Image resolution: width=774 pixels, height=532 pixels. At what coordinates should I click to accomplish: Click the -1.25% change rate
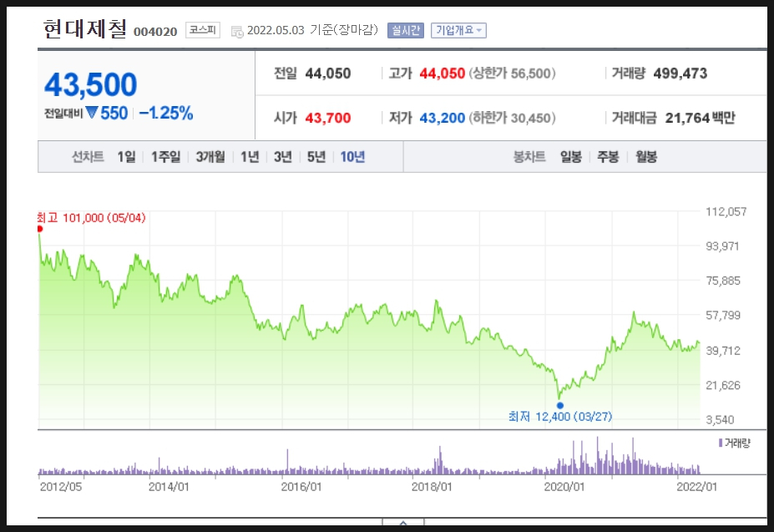(x=166, y=113)
